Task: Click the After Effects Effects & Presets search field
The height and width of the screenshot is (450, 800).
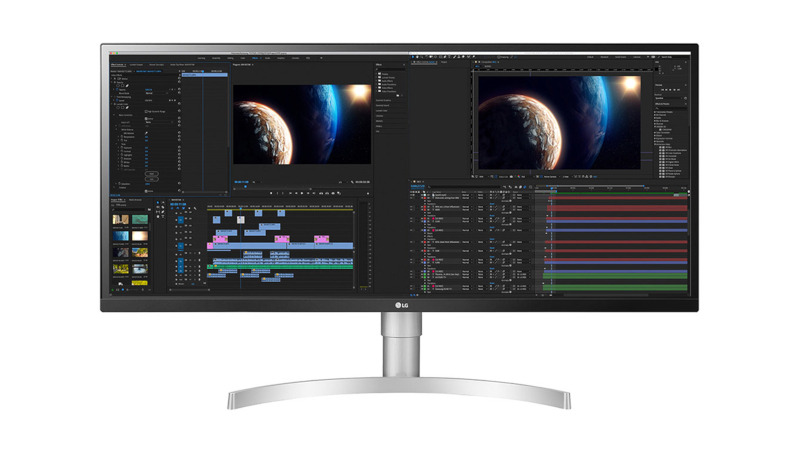Action: (670, 108)
